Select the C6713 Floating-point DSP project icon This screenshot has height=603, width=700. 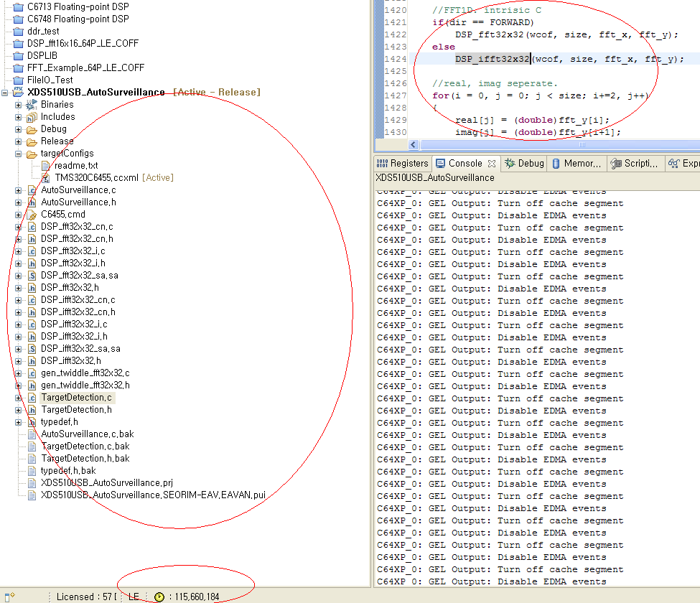[x=18, y=7]
